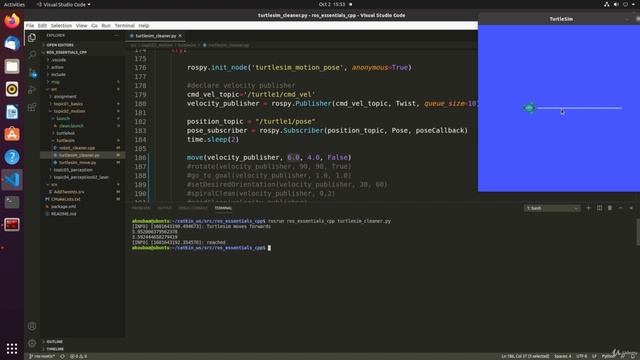Screen dimensions: 640x360
Task: Open the File menu
Action: point(30,25)
